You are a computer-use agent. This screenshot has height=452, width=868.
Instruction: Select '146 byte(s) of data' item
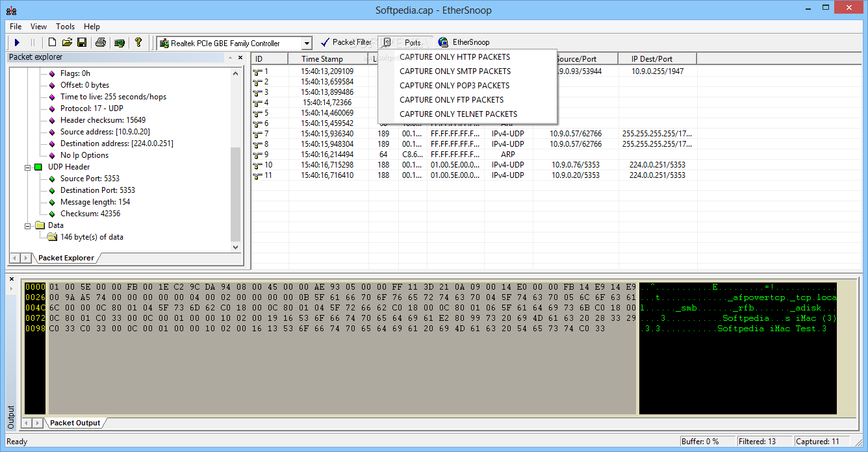click(92, 237)
